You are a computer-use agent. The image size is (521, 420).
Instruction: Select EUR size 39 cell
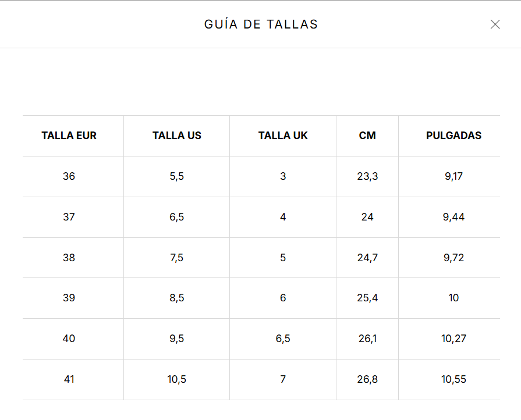[69, 298]
